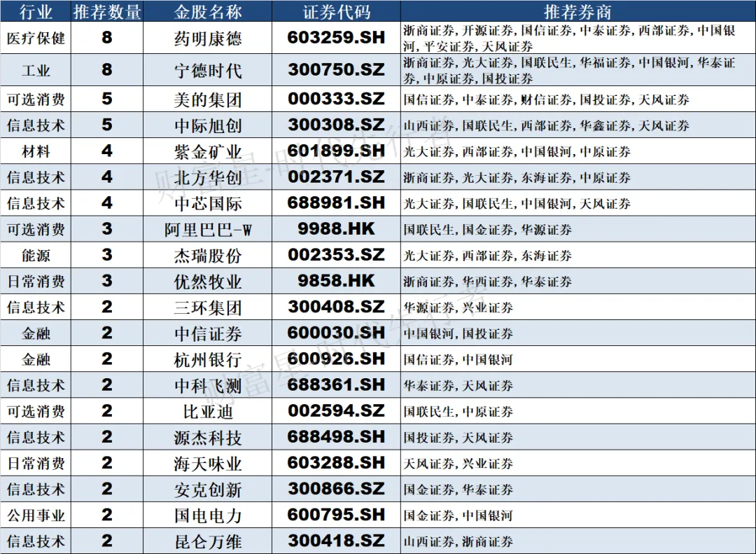Click the 推荐数量 column header
This screenshot has height=554, width=756.
coord(107,11)
